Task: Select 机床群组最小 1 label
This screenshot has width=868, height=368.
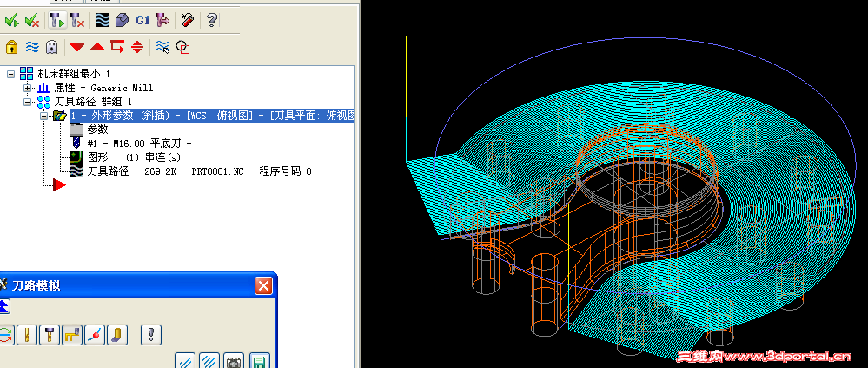Action: coord(74,74)
